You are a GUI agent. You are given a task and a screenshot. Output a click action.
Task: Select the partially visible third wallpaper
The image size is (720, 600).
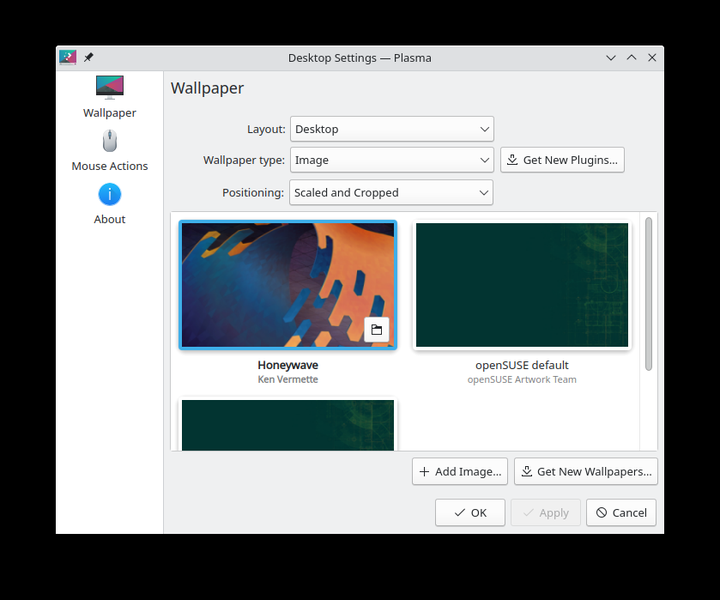click(x=288, y=425)
